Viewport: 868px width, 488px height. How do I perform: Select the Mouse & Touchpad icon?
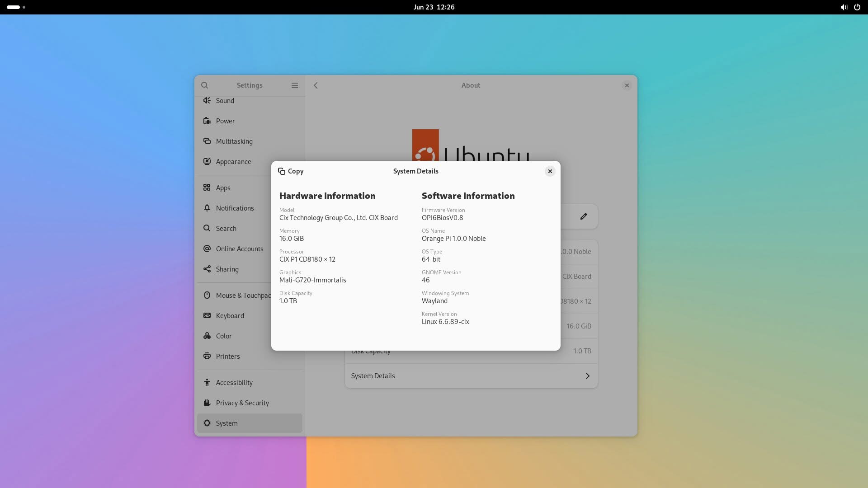coord(207,295)
